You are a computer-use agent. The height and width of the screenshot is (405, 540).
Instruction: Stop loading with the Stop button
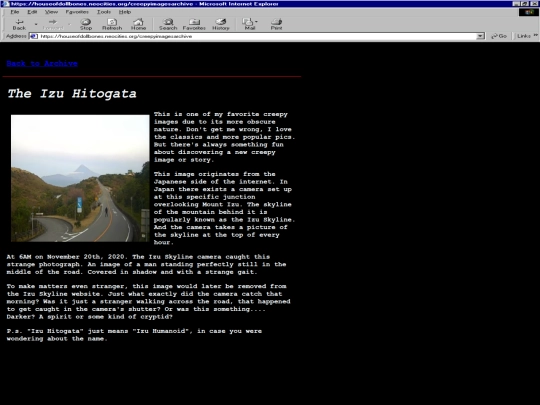(x=86, y=24)
